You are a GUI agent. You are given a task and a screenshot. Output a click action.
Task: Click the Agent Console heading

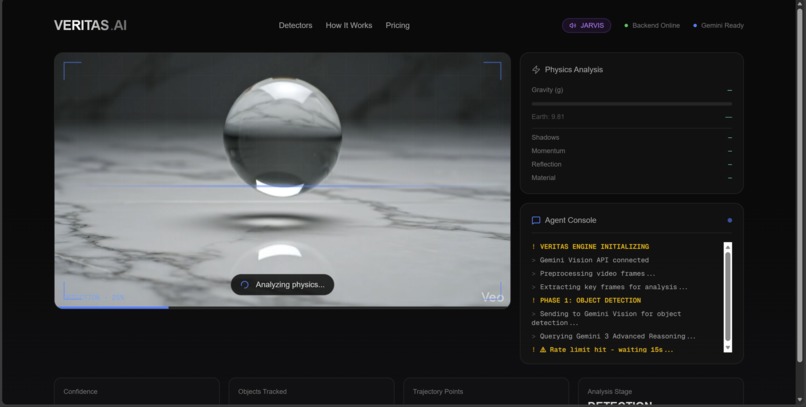(570, 220)
